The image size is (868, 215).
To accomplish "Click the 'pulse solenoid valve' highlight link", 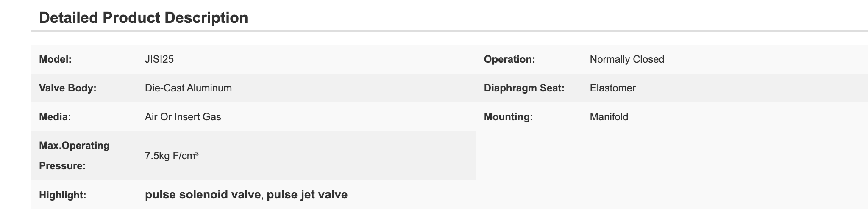I will (x=203, y=195).
